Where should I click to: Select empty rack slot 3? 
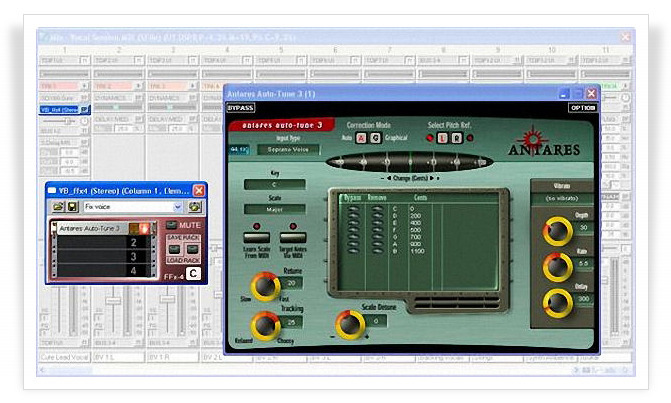104,256
